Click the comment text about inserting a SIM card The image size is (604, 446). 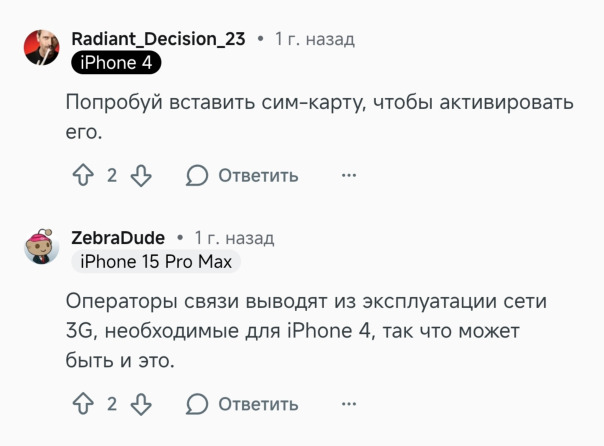(x=320, y=117)
